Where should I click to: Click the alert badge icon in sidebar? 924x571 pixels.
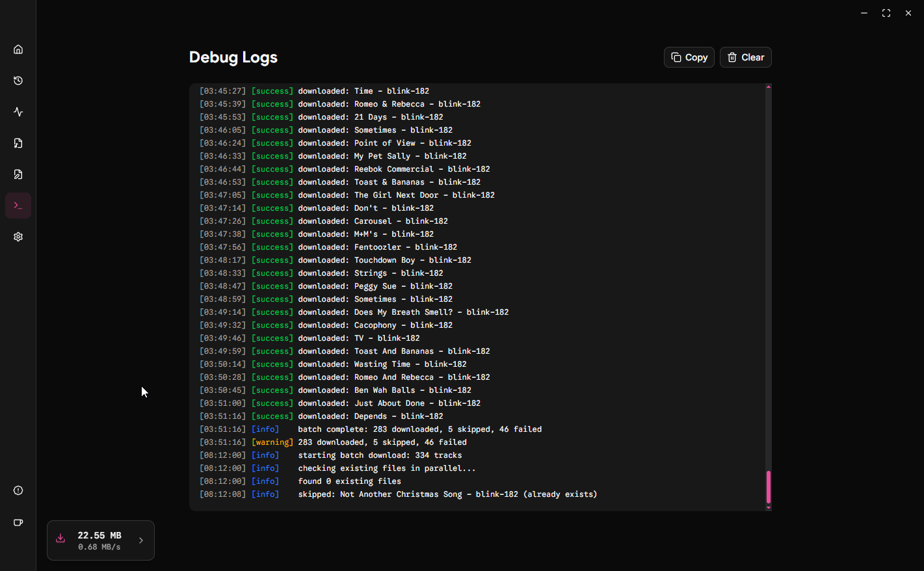coord(18,490)
